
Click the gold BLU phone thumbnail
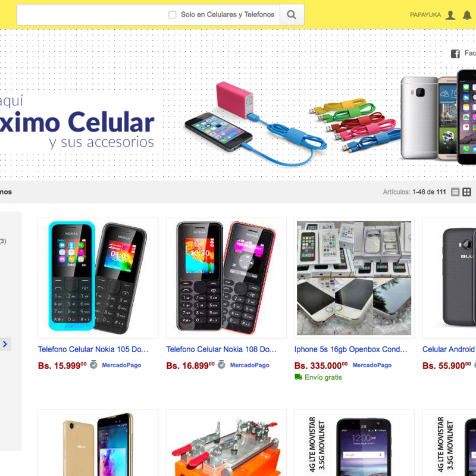98,443
